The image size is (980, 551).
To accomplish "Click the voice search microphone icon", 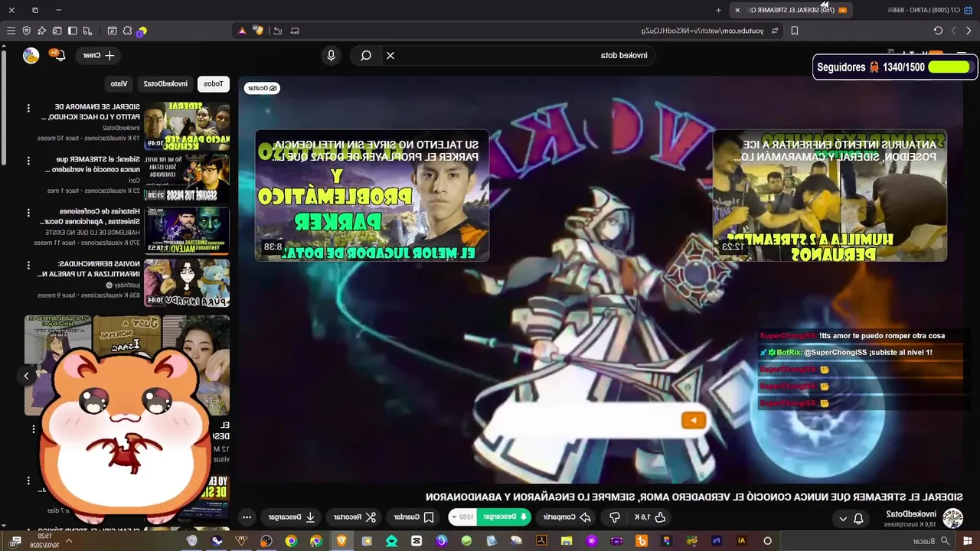I will 331,55.
